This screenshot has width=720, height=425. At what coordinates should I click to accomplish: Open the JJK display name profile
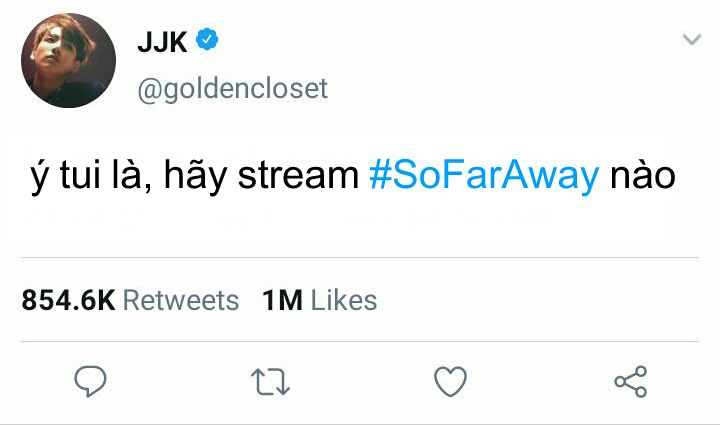[x=162, y=42]
